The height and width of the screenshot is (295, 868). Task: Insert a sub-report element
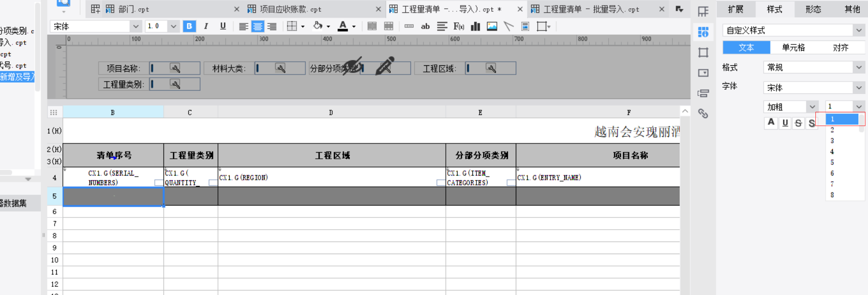click(525, 26)
